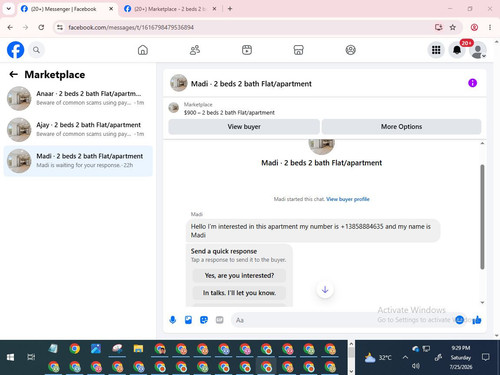Open the Menu grid icon
This screenshot has height=375, width=500.
pyautogui.click(x=436, y=50)
